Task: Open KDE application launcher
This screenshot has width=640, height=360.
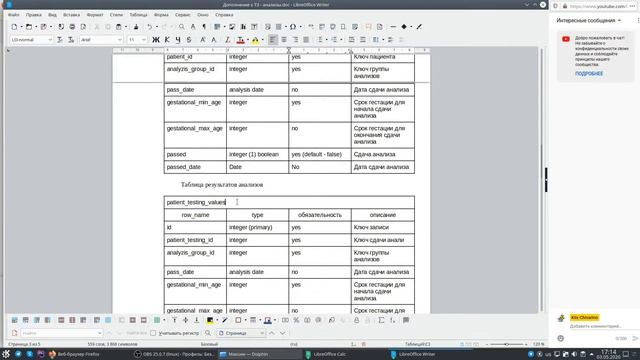Action: (6, 354)
